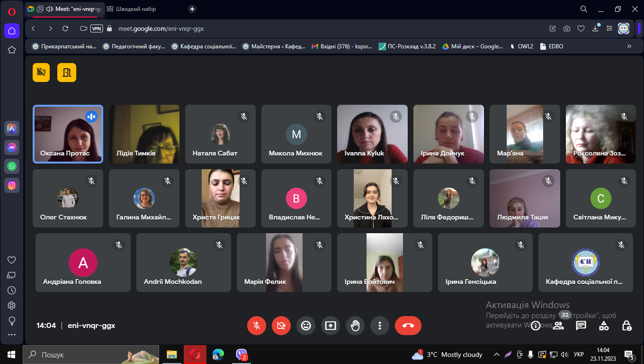Image resolution: width=644 pixels, height=364 pixels.
Task: Open the three-dot more options menu
Action: (x=380, y=326)
